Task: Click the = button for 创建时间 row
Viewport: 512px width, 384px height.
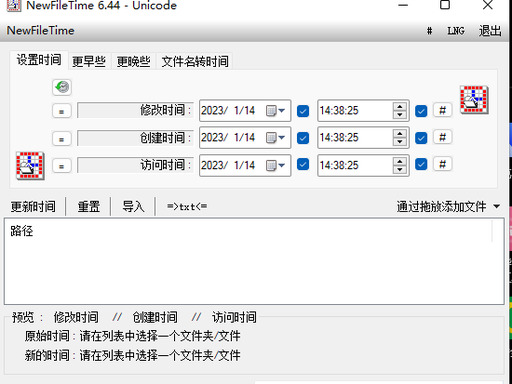Action: click(x=62, y=139)
